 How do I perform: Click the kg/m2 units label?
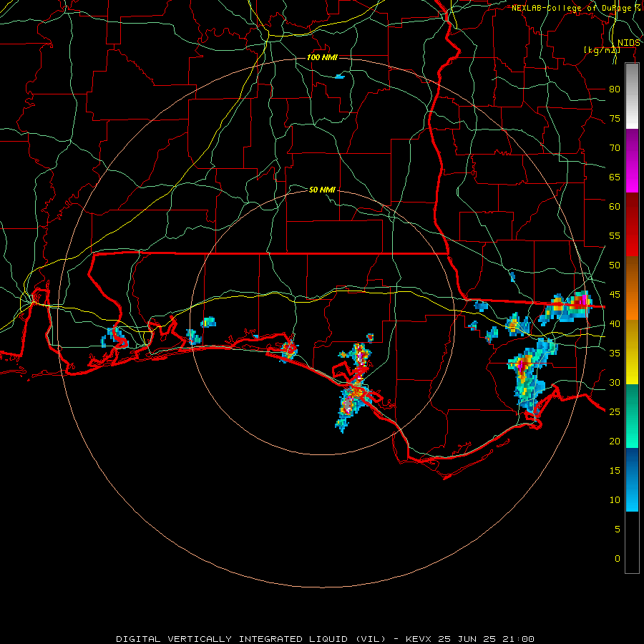(602, 50)
